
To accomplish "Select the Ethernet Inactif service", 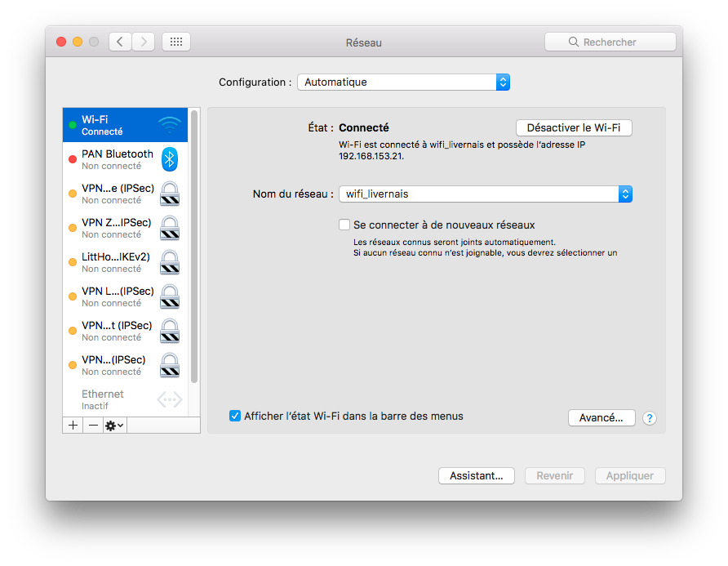I will click(125, 399).
